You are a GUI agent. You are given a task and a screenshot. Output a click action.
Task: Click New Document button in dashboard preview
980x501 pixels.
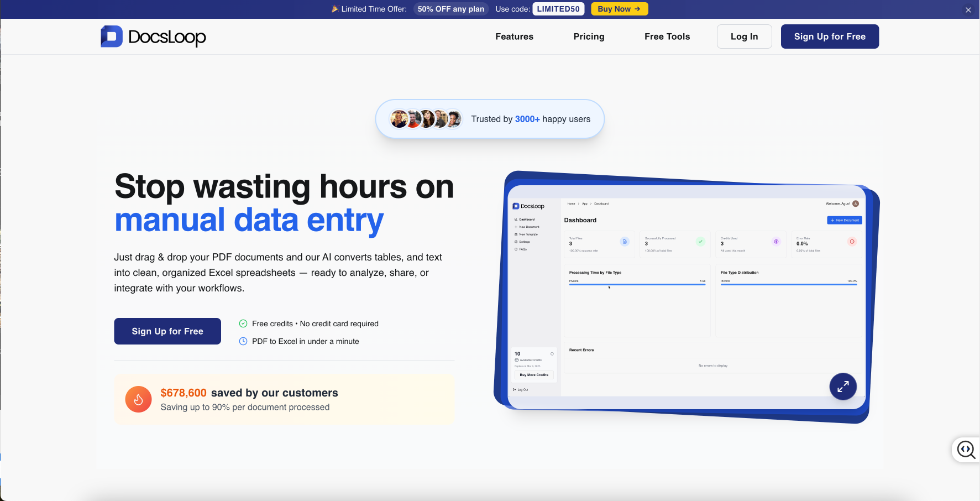click(845, 220)
